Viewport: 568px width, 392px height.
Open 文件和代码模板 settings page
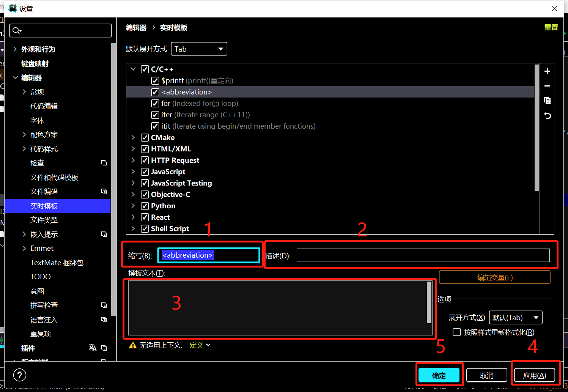(54, 177)
